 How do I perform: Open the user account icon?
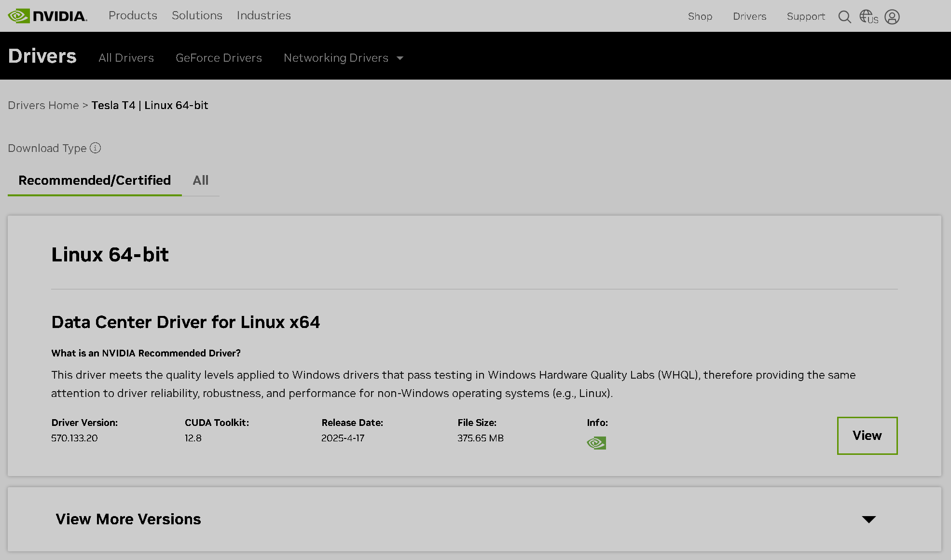892,17
